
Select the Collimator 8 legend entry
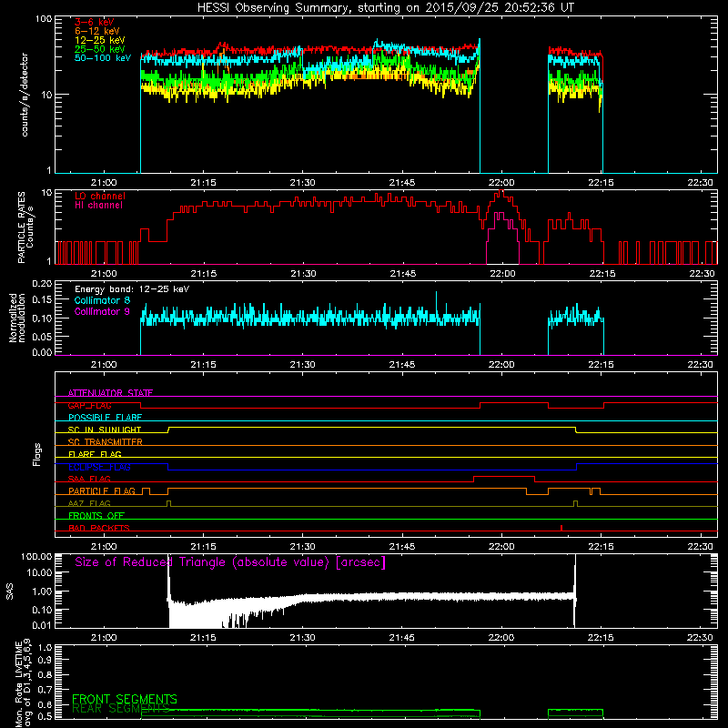(x=102, y=300)
